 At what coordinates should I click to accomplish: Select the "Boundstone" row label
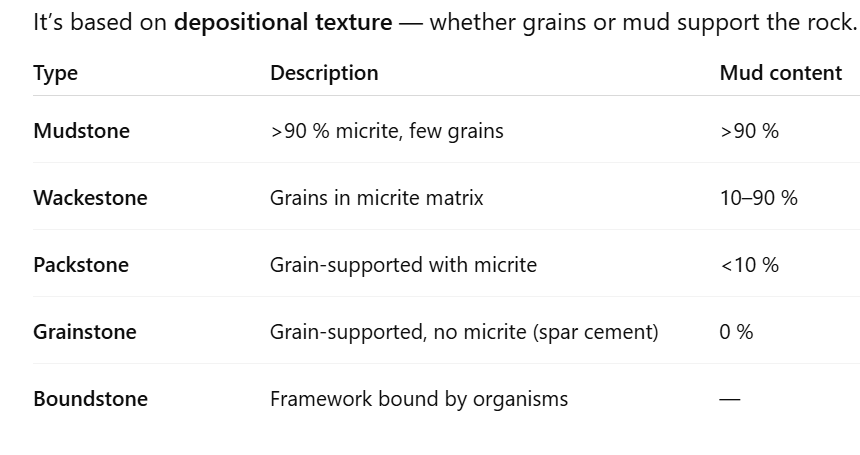90,399
